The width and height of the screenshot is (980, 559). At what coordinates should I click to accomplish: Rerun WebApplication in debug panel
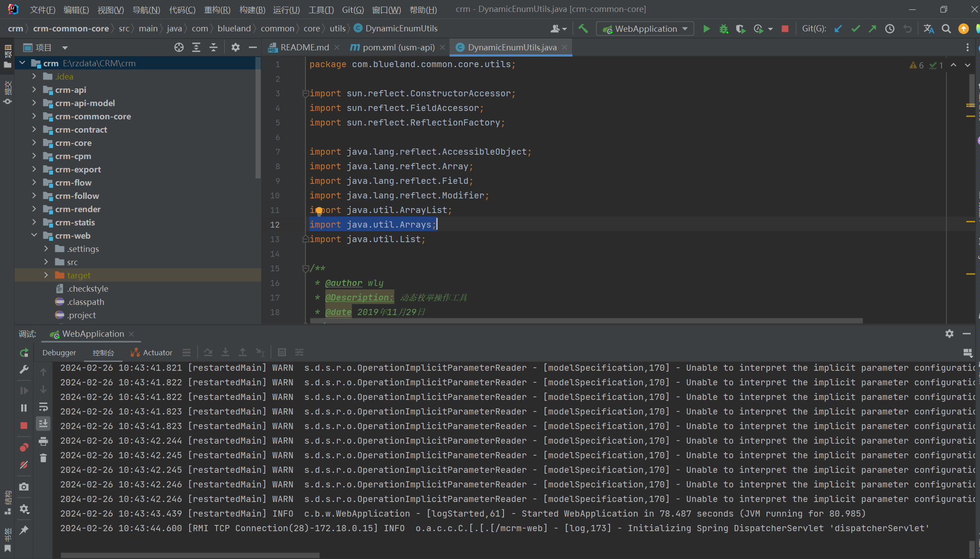point(24,353)
